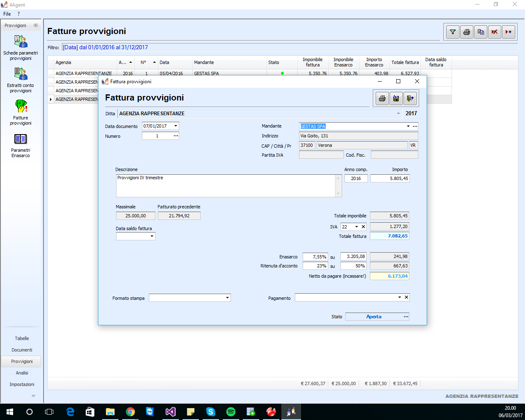Open Spotify from the taskbar

point(231,412)
